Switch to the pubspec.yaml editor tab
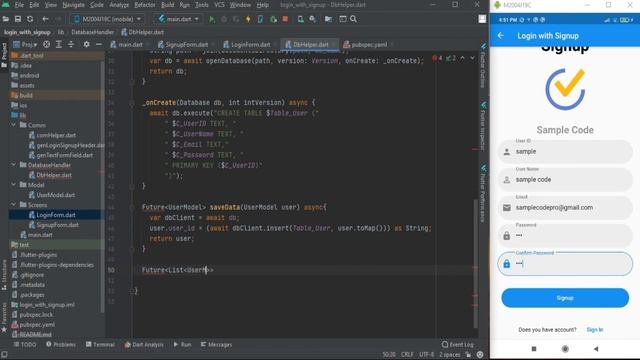 [368, 44]
